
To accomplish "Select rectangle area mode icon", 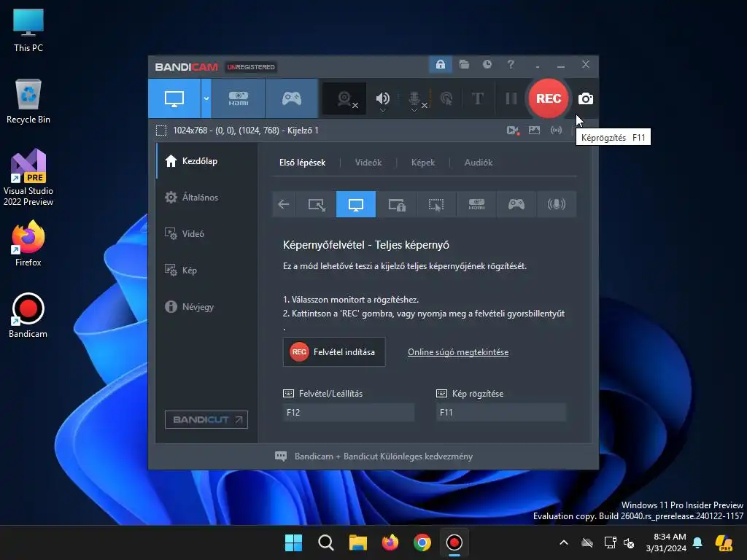I will click(317, 204).
